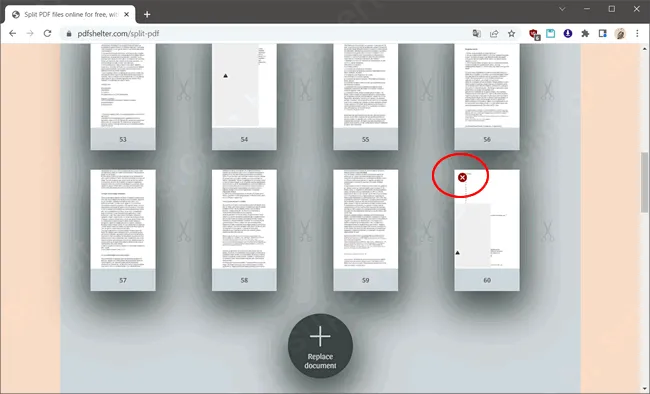Select page 56 thumbnail
Viewport: 650px width, 394px height.
coord(487,97)
